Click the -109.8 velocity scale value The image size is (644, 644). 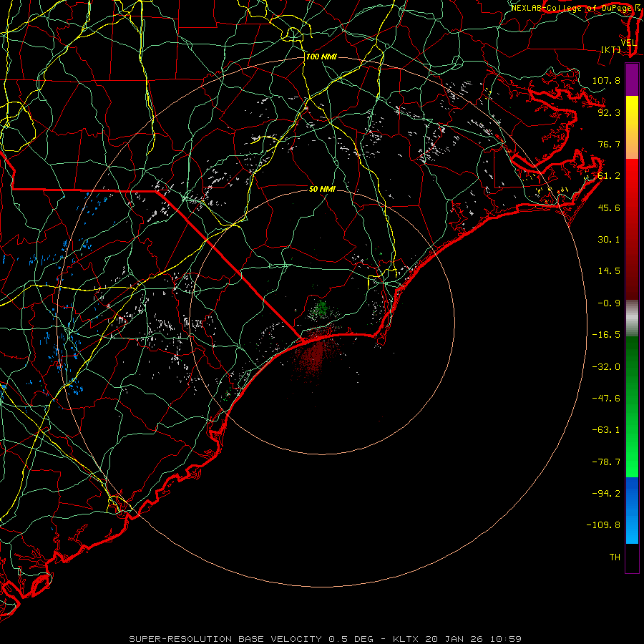(x=603, y=525)
